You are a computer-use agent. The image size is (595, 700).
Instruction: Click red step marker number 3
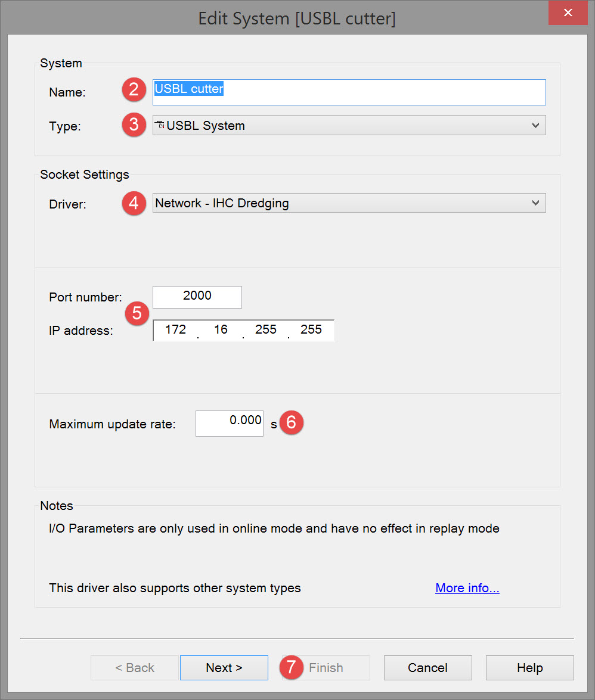134,125
